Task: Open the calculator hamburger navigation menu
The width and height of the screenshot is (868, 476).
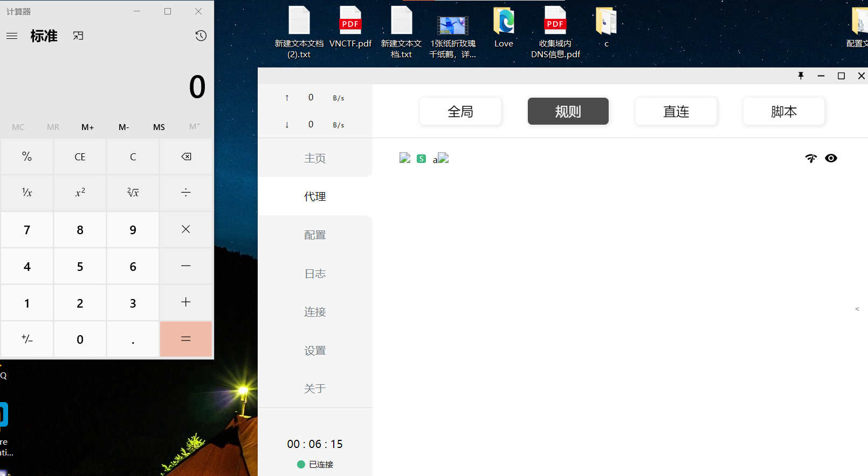Action: [12, 36]
